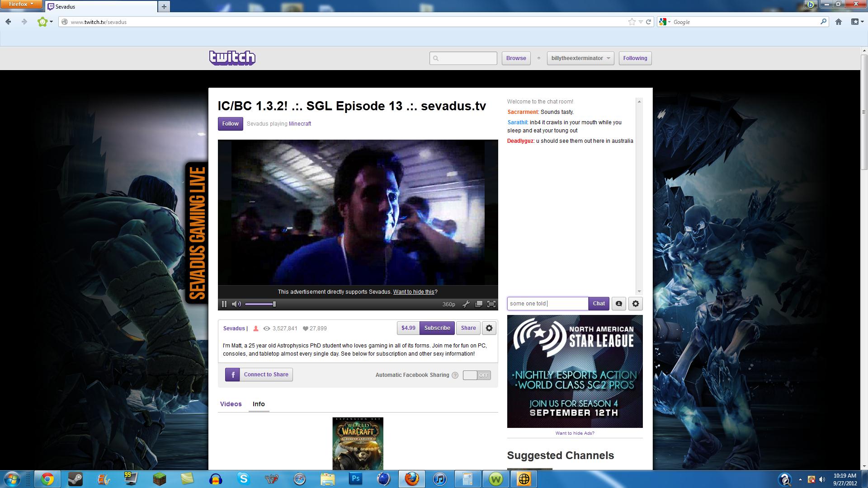
Task: Open Steam from the taskbar
Action: [x=75, y=479]
